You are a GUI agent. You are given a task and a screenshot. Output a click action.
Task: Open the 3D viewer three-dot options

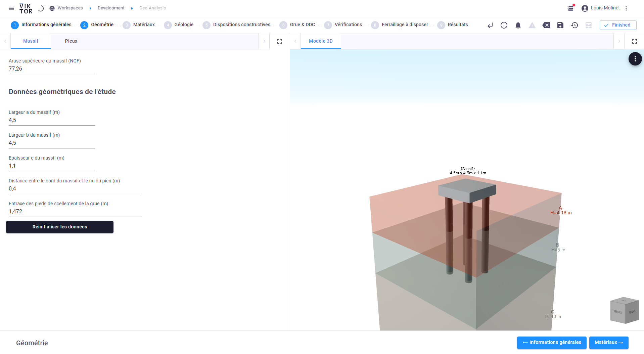(635, 59)
